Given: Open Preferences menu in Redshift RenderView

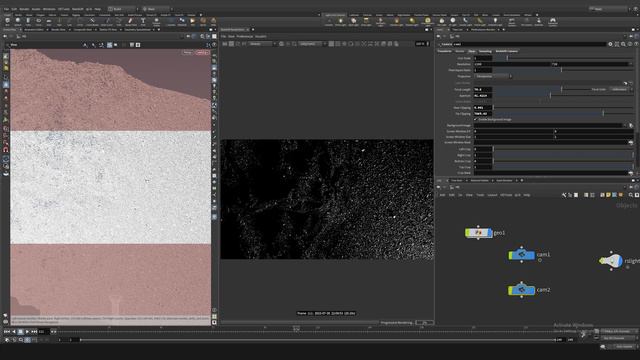Looking at the screenshot, I should (244, 36).
